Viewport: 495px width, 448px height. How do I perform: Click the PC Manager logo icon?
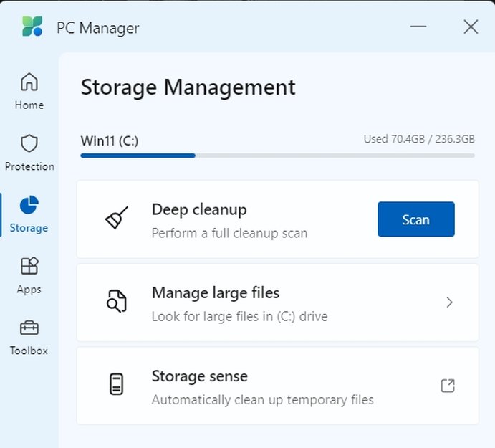click(x=32, y=27)
